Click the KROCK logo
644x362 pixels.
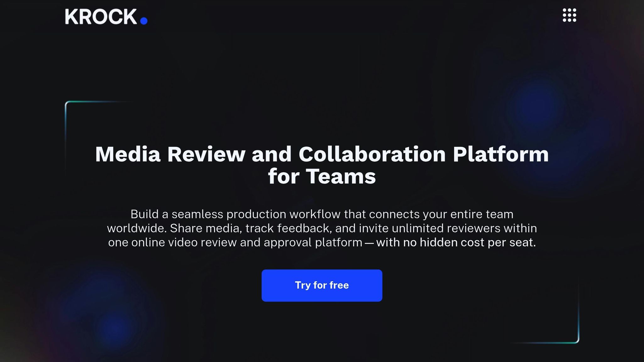click(106, 17)
